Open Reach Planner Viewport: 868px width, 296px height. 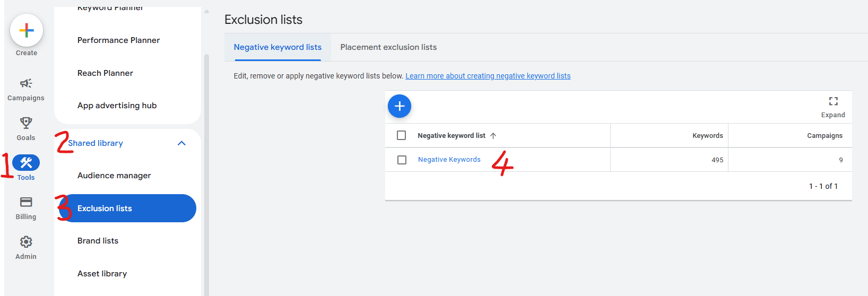pyautogui.click(x=105, y=73)
